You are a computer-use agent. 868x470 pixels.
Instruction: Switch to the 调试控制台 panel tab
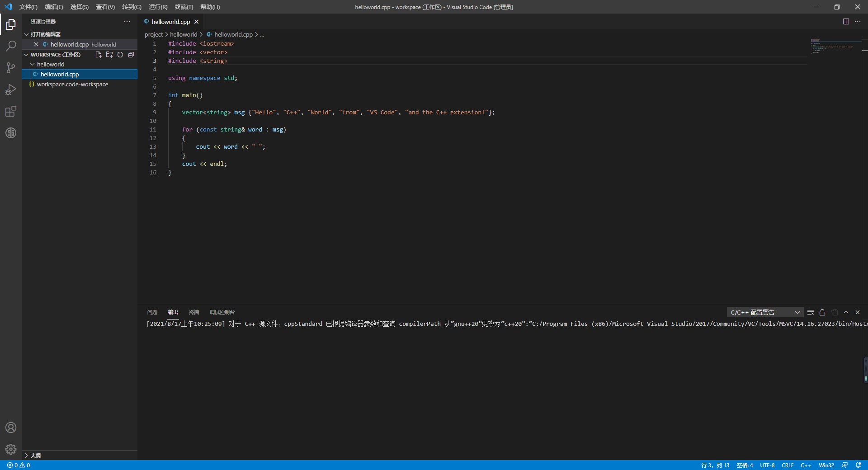222,312
